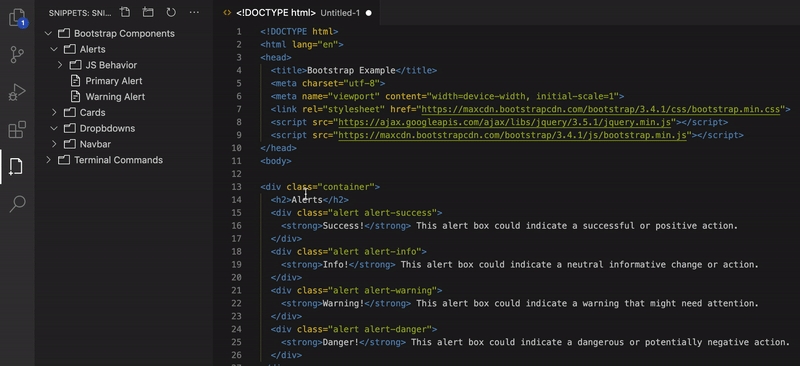Open the Source Control view

[17, 54]
